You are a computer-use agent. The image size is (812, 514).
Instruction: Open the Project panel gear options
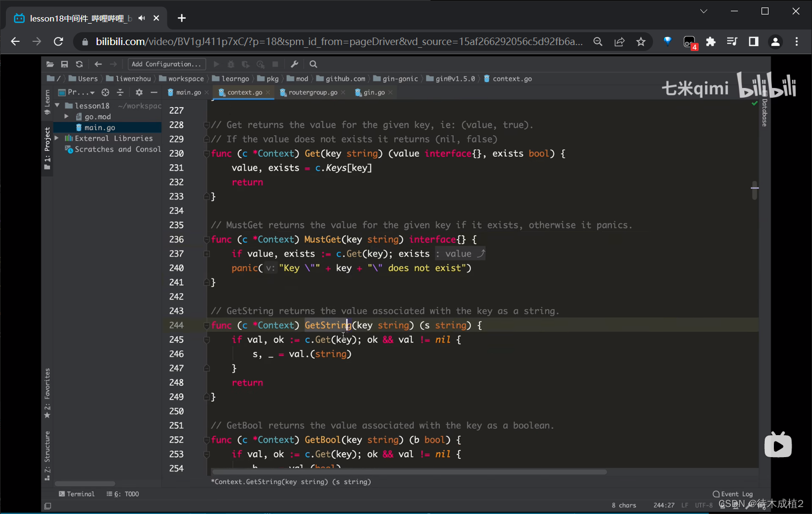point(139,92)
